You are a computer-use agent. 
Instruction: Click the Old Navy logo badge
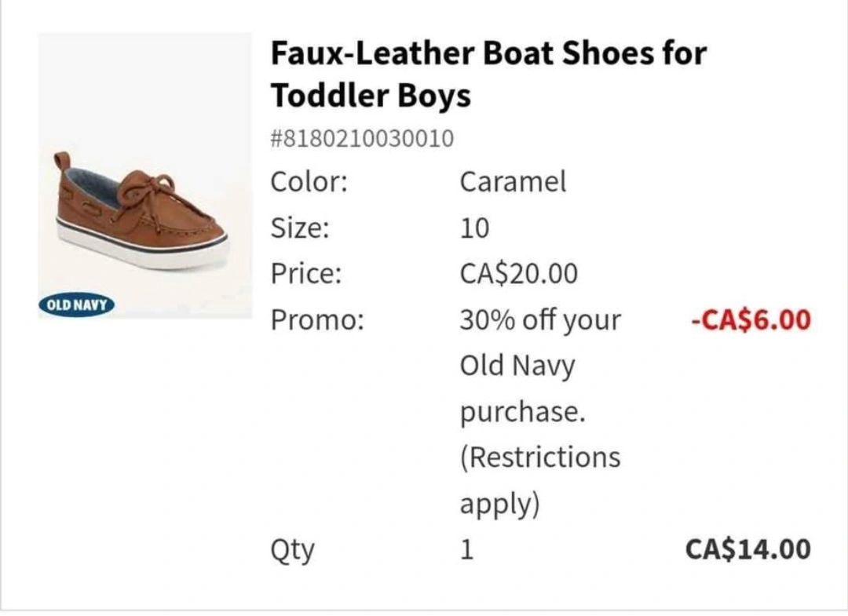point(76,304)
